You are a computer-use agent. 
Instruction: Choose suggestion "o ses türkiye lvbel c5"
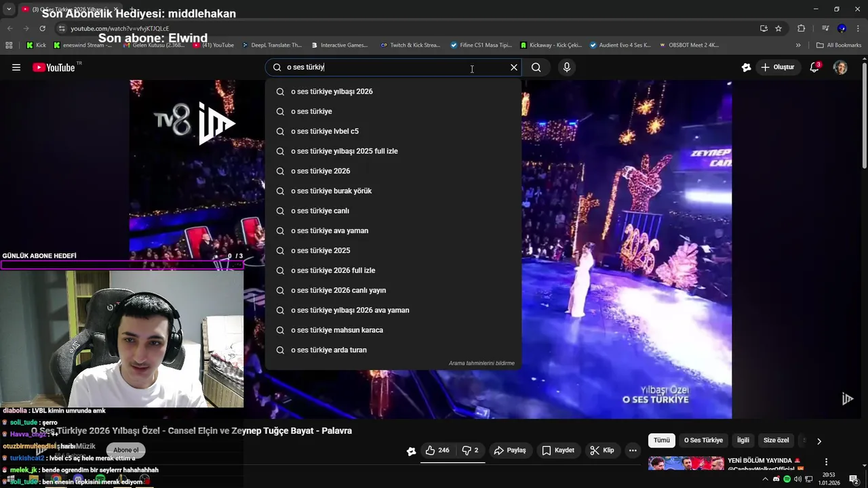pos(393,131)
